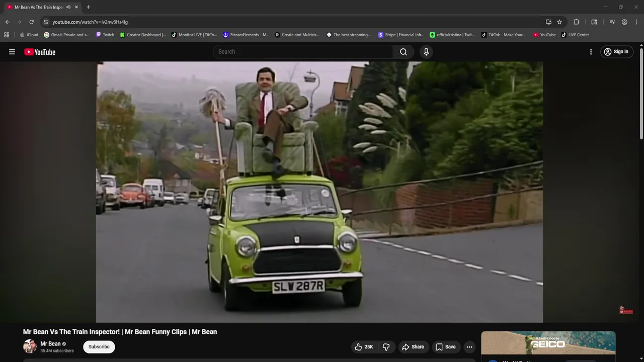Start voice search with the microphone

(426, 52)
